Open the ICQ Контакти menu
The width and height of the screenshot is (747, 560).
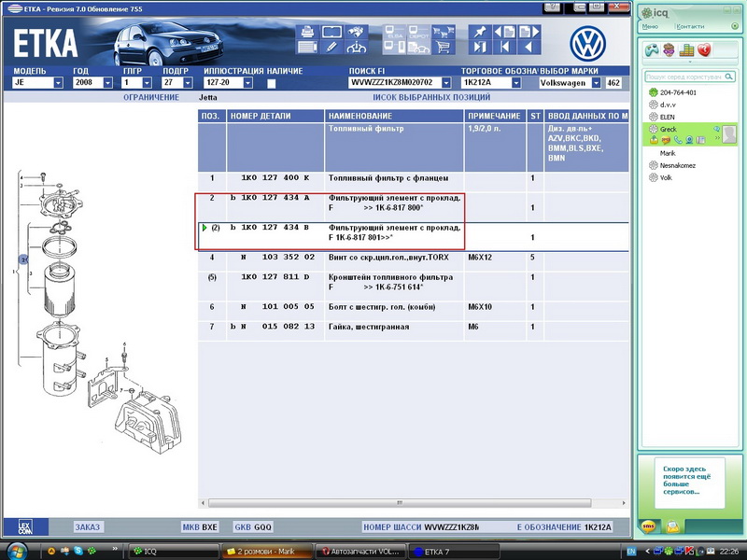tap(690, 27)
